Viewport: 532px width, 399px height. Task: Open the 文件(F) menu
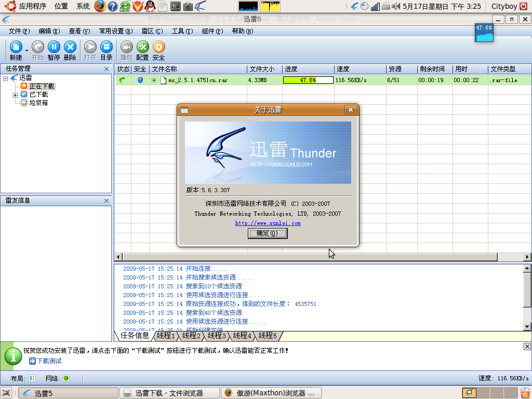19,31
